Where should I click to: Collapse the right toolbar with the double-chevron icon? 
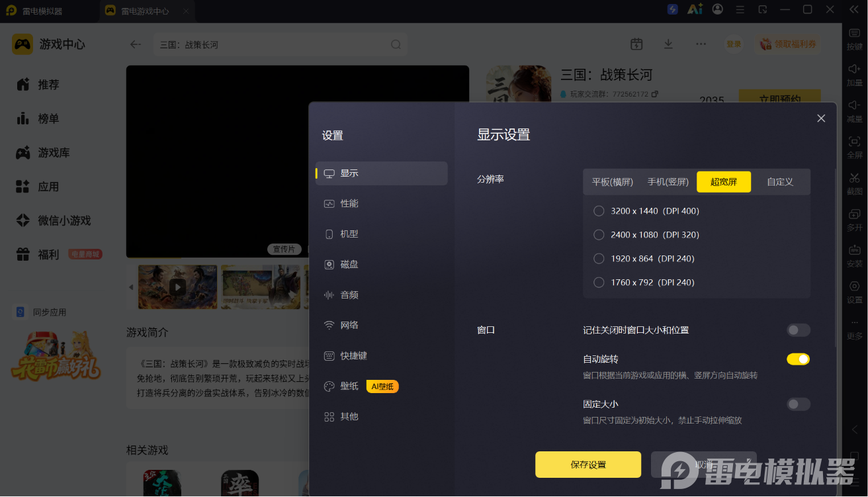click(854, 10)
